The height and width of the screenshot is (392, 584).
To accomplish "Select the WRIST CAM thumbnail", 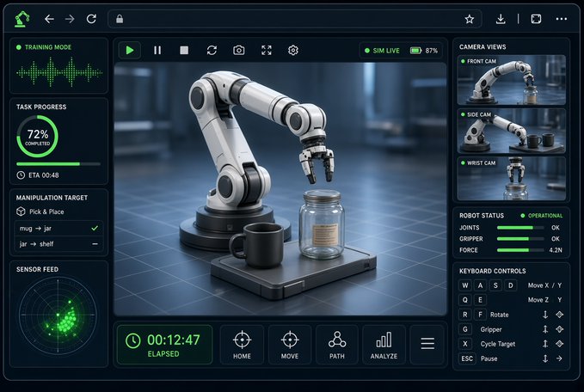I will tap(512, 178).
